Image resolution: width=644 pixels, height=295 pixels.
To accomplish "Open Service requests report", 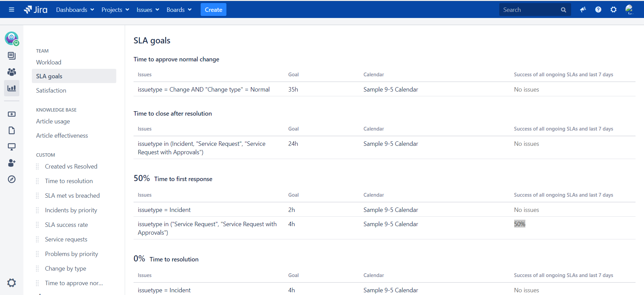I will tap(66, 239).
